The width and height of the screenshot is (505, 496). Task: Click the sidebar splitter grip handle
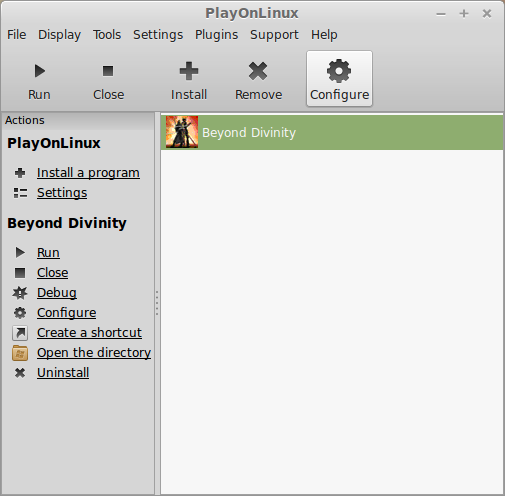click(x=157, y=303)
